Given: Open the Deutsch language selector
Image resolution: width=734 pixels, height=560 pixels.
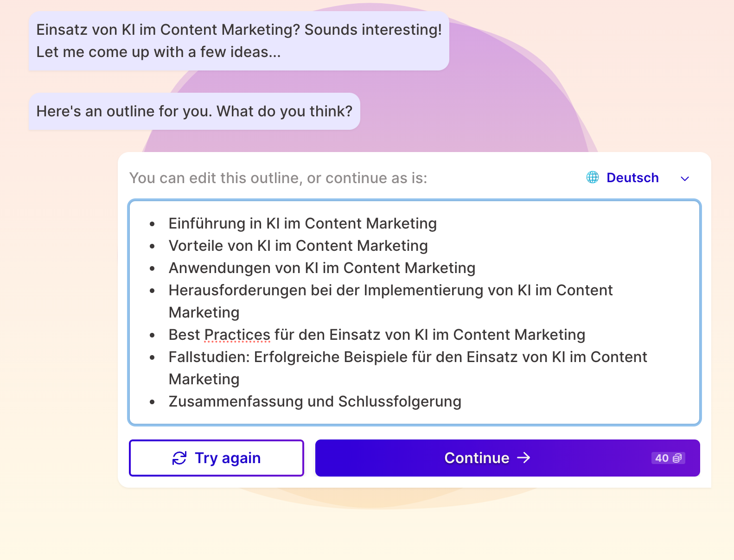Looking at the screenshot, I should [x=632, y=178].
